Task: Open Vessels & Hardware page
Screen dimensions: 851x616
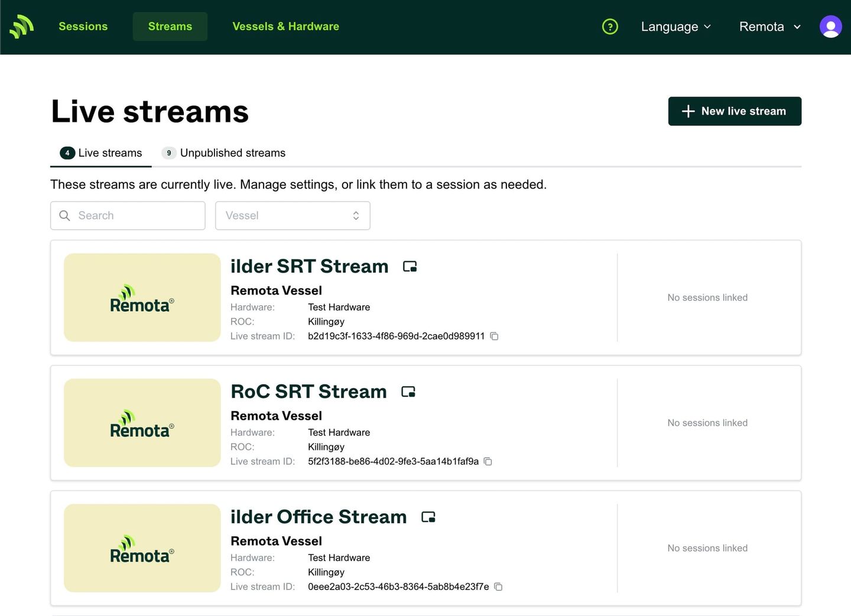Action: (x=286, y=27)
